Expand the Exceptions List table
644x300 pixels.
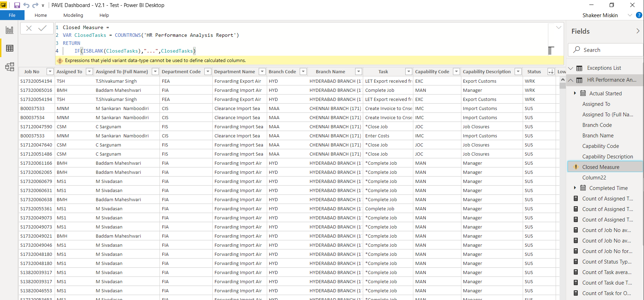coord(571,68)
